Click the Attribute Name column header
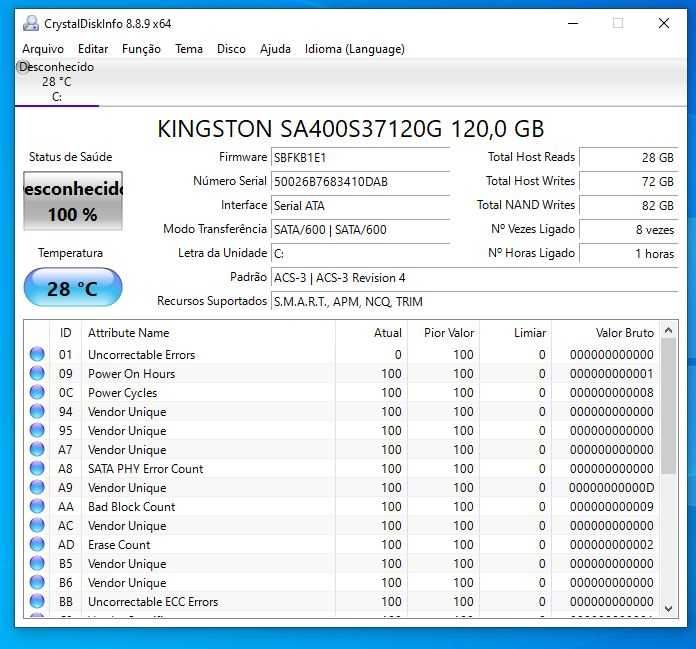This screenshot has width=696, height=649. (x=209, y=332)
